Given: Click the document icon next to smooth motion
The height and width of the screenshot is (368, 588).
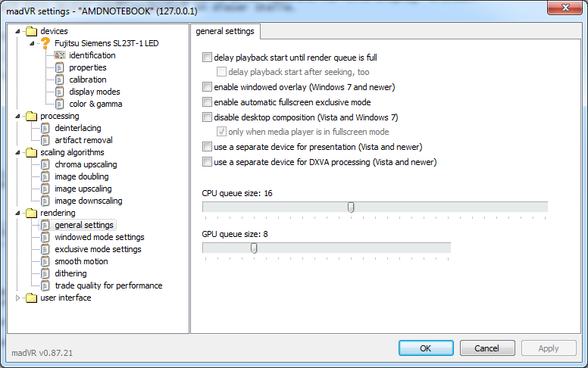Looking at the screenshot, I should (45, 261).
